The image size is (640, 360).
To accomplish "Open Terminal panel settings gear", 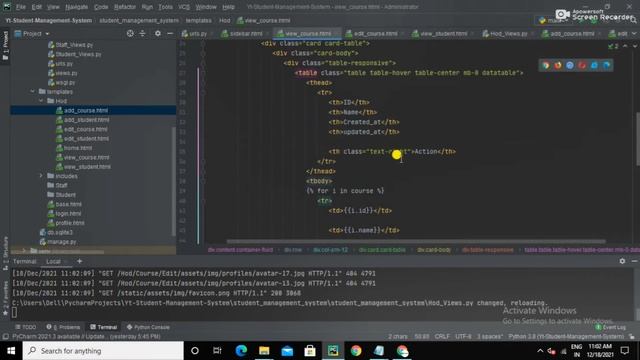I will coord(622,261).
